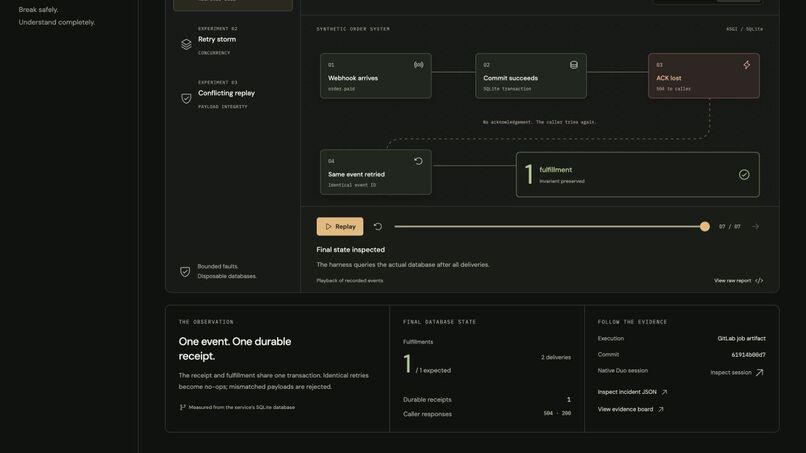Click the Commit succeeds database icon
The image size is (806, 453).
574,65
